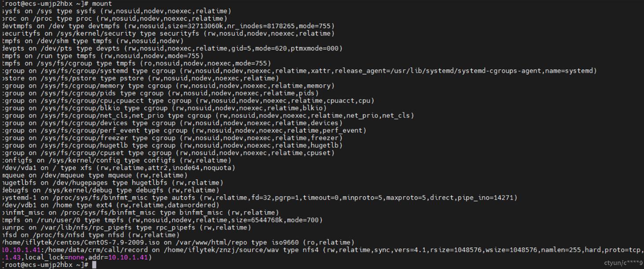This screenshot has height=269, width=644.
Task: Click the systemd-1 autofs binfmt_misc line
Action: tap(260, 198)
